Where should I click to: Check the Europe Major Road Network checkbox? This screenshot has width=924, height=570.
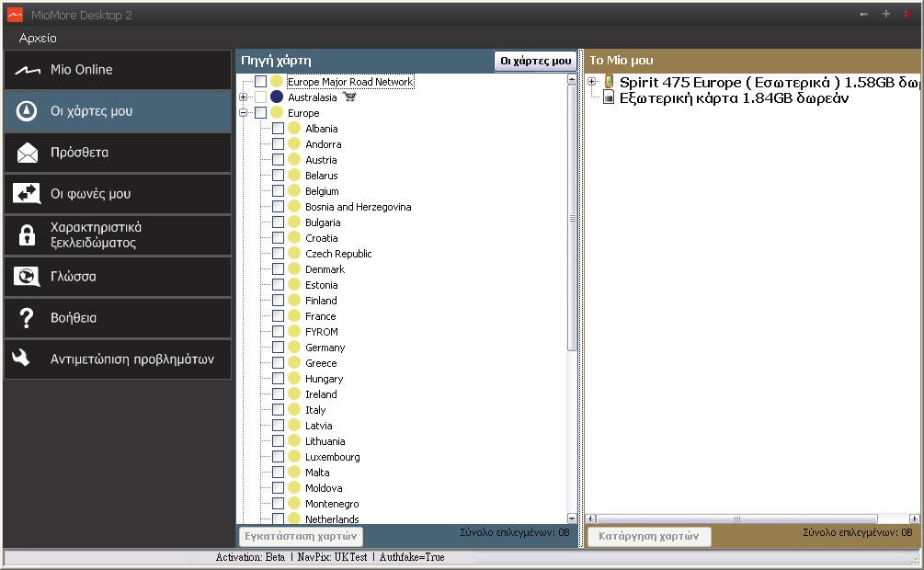click(260, 81)
